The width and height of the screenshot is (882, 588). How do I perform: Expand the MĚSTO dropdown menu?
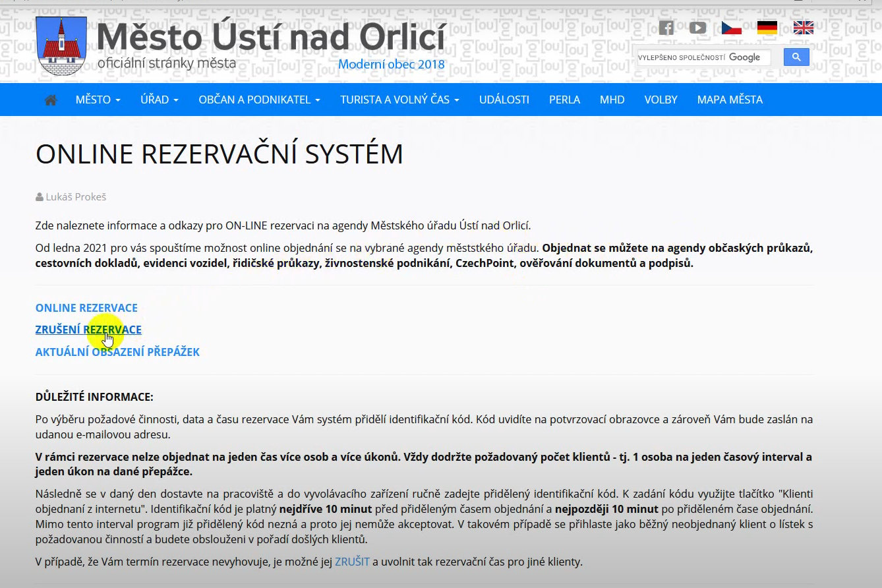click(98, 100)
